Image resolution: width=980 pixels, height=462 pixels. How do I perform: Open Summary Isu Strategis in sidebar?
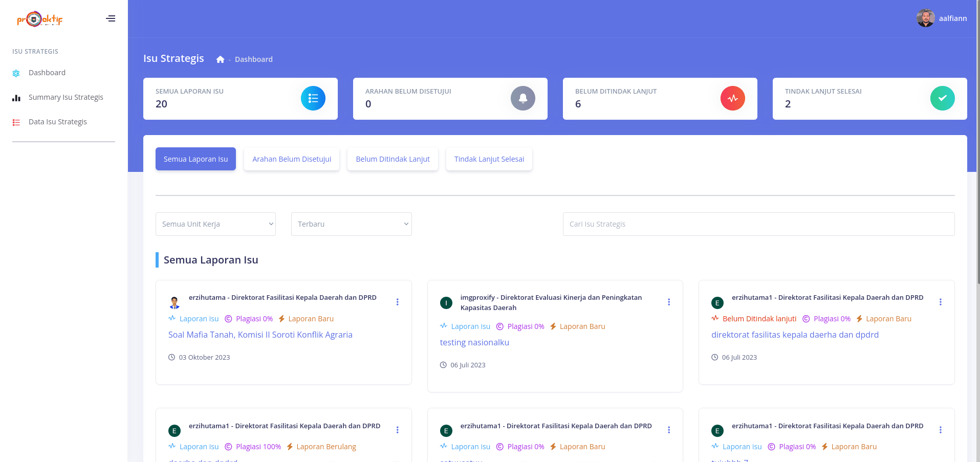[x=66, y=97]
